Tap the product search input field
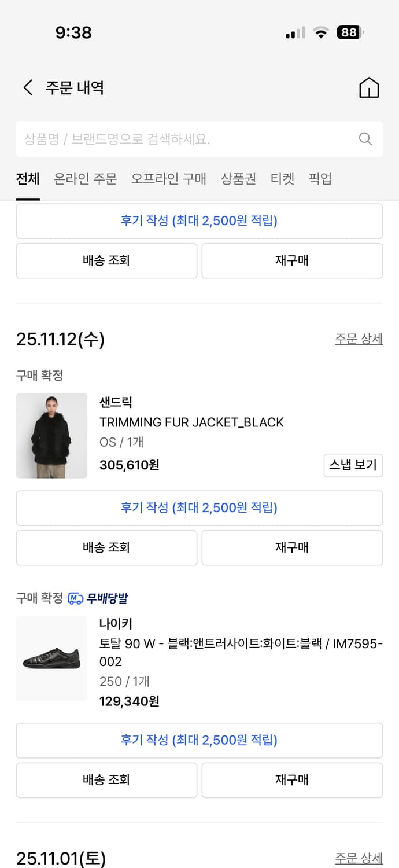The image size is (399, 868). click(x=173, y=139)
